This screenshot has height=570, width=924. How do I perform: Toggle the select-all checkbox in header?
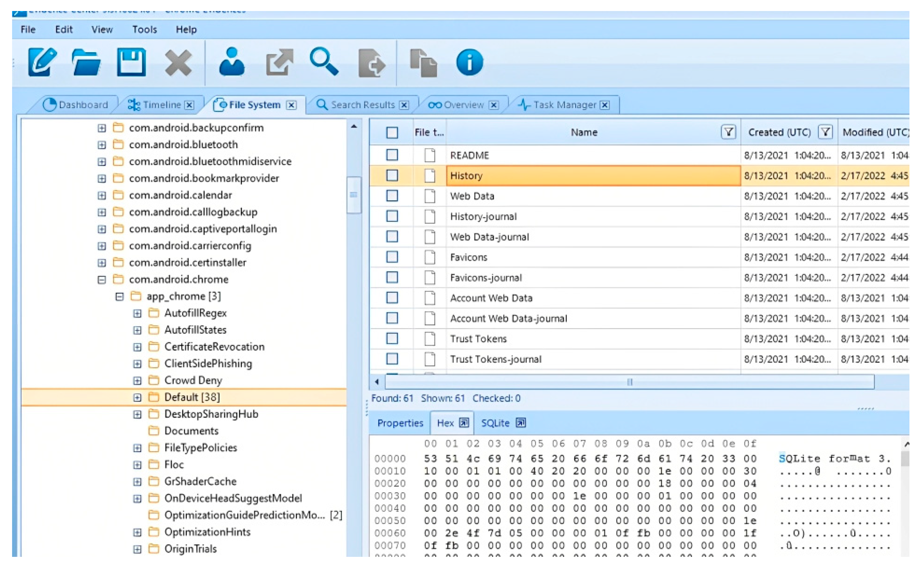point(392,133)
